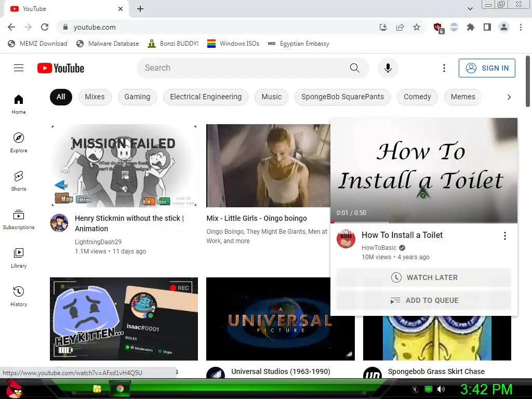Select the Gaming filter chip
The height and width of the screenshot is (399, 532).
(137, 97)
